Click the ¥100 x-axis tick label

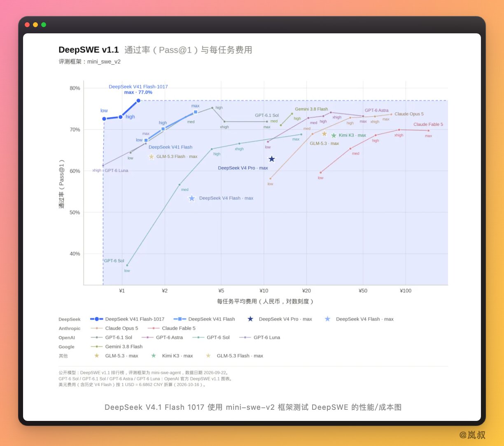406,291
